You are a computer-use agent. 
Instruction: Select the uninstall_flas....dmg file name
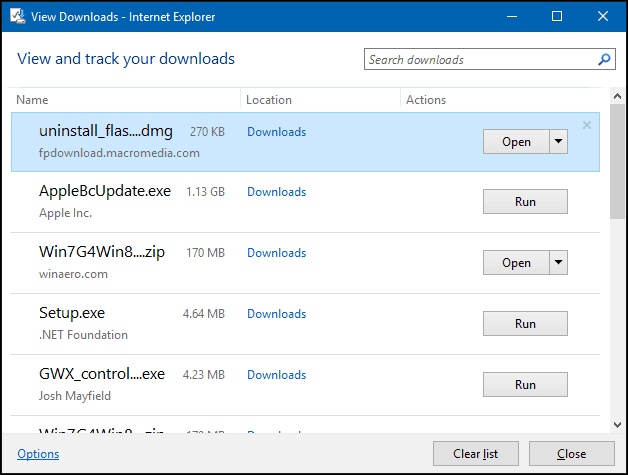point(106,131)
